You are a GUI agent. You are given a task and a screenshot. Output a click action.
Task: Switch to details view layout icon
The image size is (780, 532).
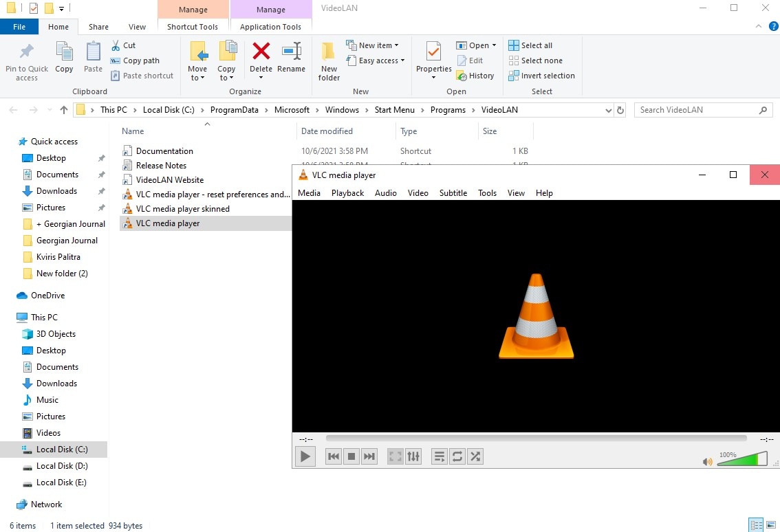756,525
